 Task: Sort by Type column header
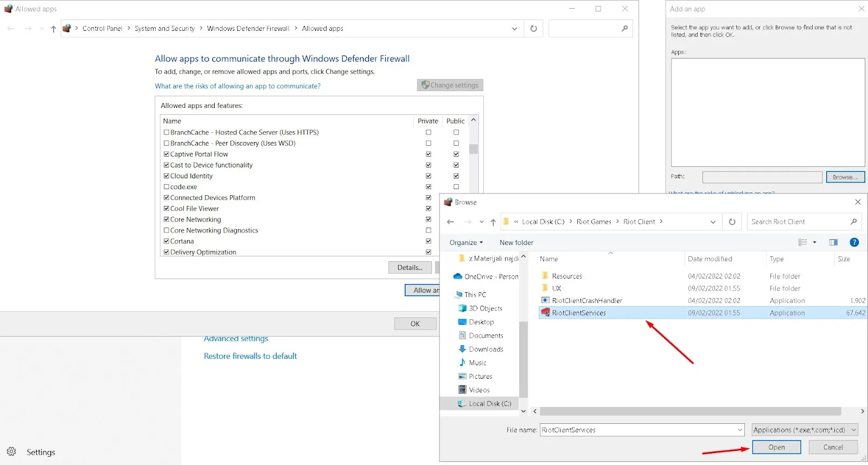[x=776, y=259]
